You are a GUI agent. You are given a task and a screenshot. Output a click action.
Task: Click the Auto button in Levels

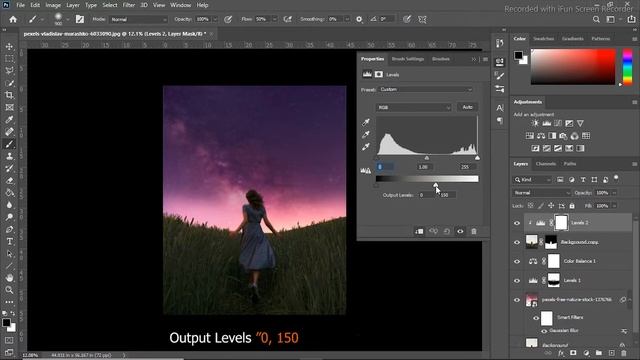[x=467, y=107]
